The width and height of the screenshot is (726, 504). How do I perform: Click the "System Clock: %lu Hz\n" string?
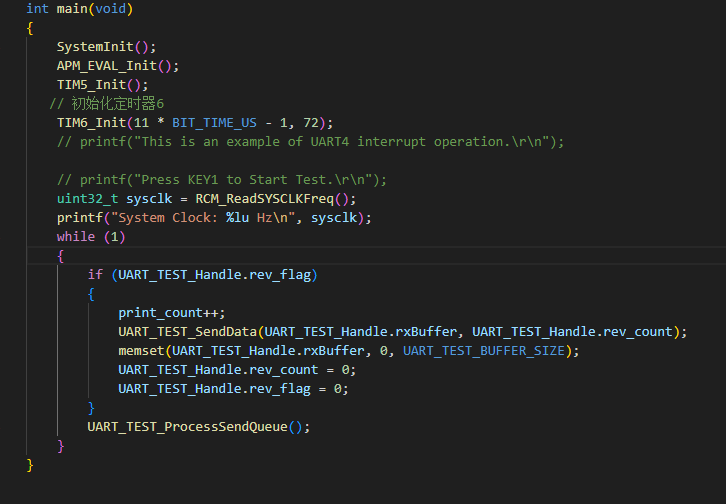point(203,218)
